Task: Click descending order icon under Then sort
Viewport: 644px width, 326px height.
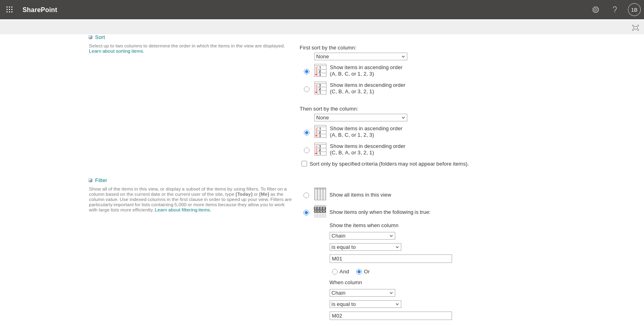Action: tap(320, 149)
